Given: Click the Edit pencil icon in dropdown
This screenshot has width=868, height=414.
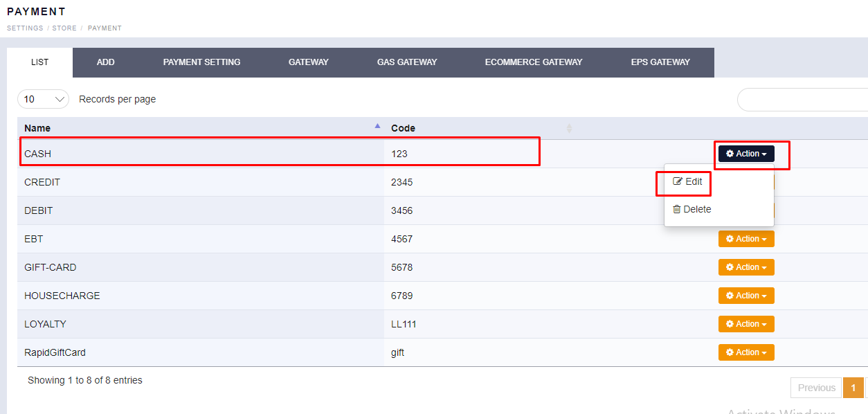Looking at the screenshot, I should point(678,181).
